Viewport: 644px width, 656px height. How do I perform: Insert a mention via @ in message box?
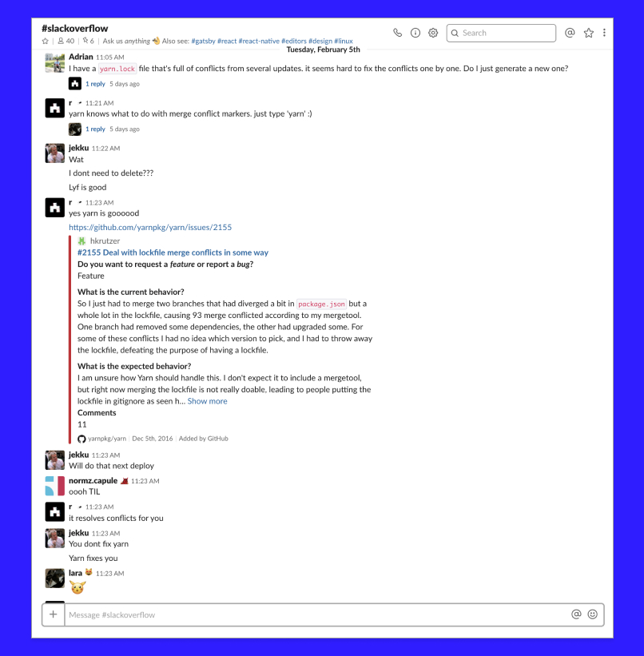(x=576, y=614)
